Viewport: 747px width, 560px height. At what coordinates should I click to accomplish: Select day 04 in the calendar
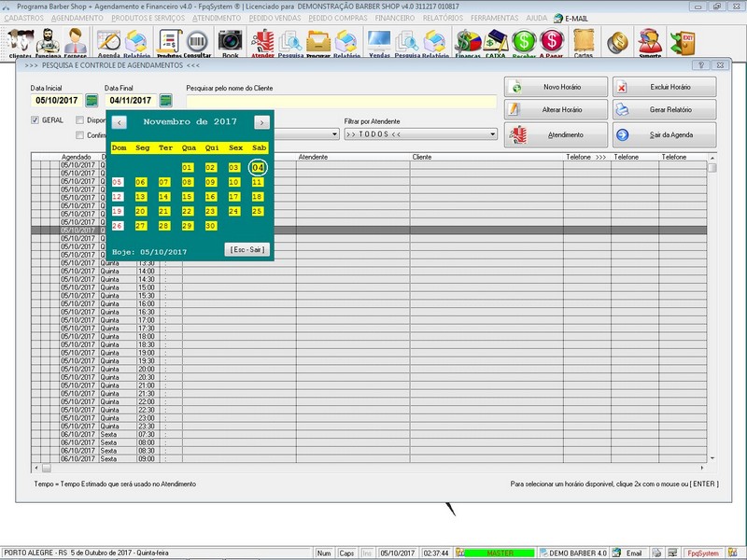coord(258,168)
